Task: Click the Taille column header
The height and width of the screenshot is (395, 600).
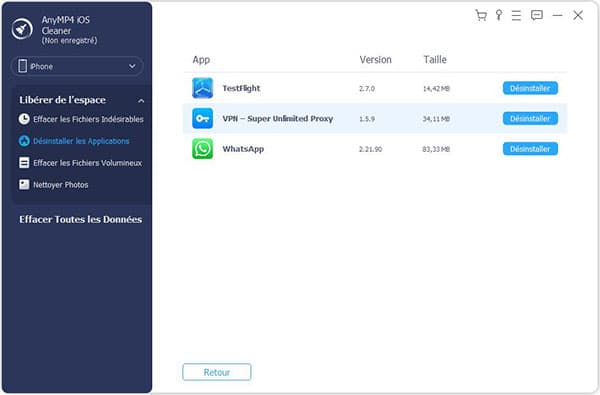Action: [435, 60]
